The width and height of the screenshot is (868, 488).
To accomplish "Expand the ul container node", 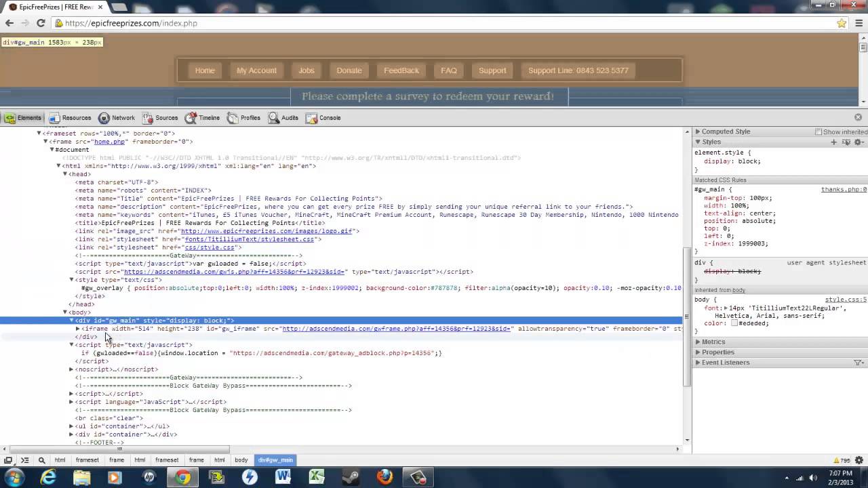I will pos(71,426).
